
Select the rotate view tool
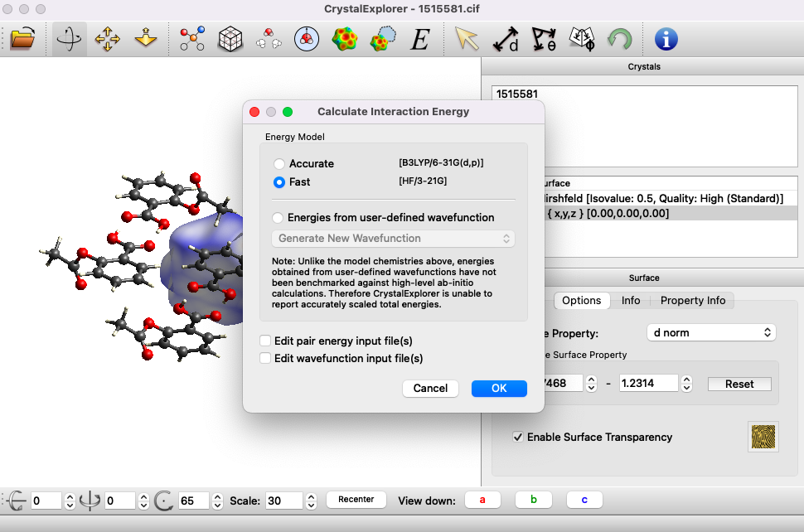pos(69,39)
